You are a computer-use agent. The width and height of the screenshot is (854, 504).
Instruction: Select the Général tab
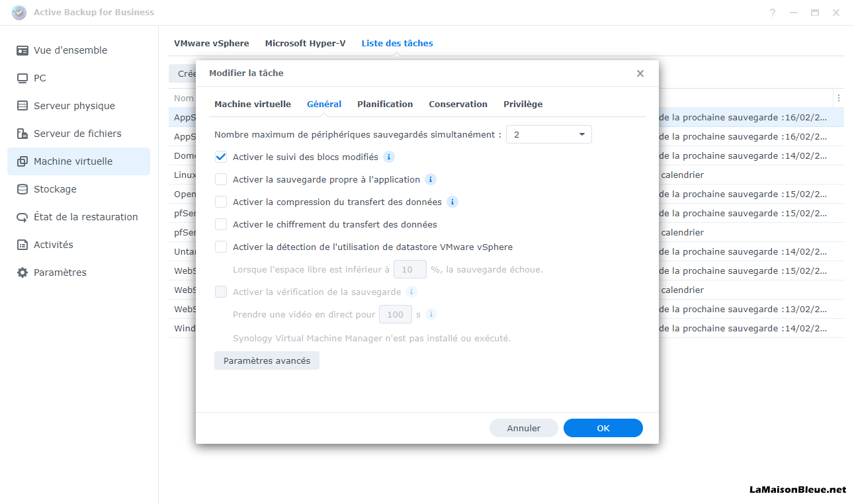(324, 104)
